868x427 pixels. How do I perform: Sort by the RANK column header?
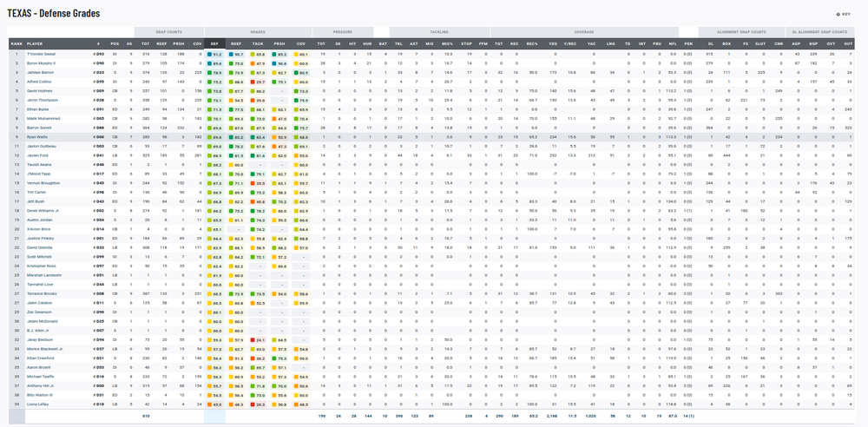point(16,42)
